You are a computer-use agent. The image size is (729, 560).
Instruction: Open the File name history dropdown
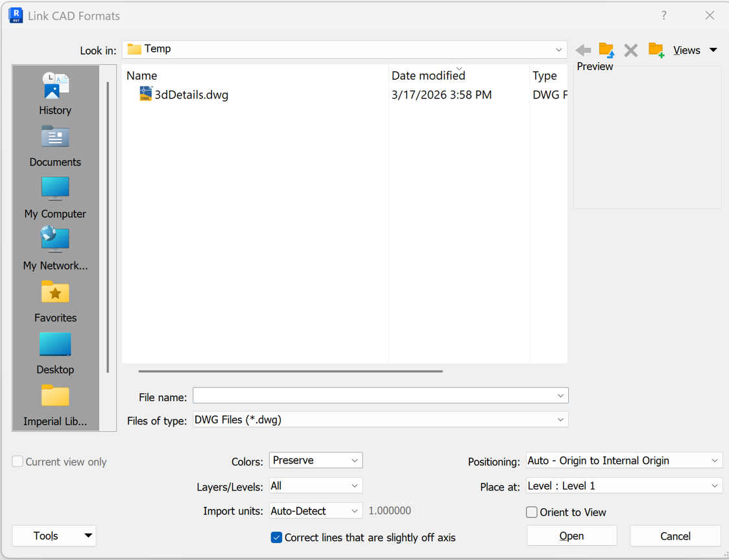coord(561,395)
